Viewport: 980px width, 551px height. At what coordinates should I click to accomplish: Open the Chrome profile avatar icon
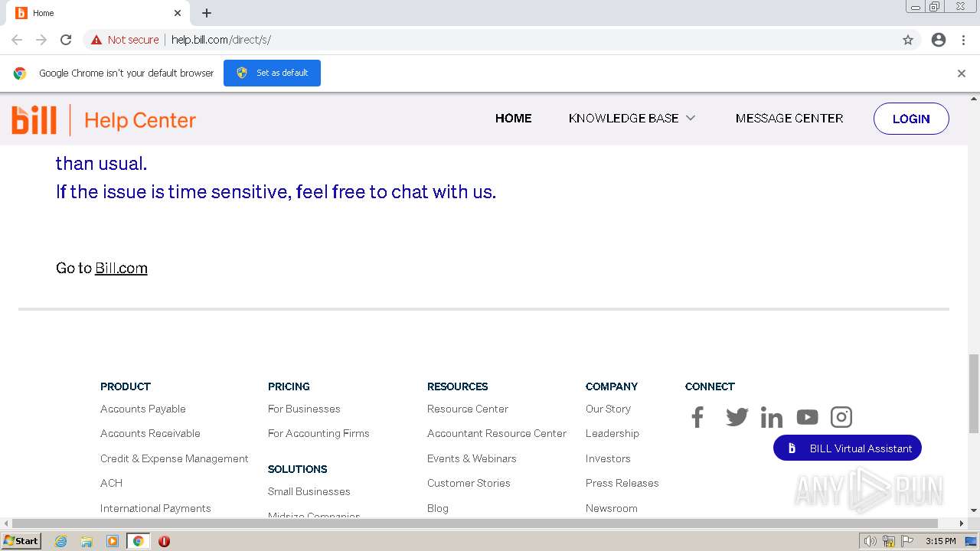[x=939, y=40]
